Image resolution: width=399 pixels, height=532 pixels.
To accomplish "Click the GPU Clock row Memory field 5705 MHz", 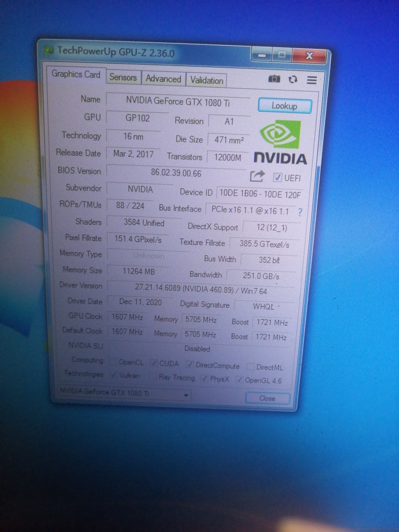I will [201, 320].
